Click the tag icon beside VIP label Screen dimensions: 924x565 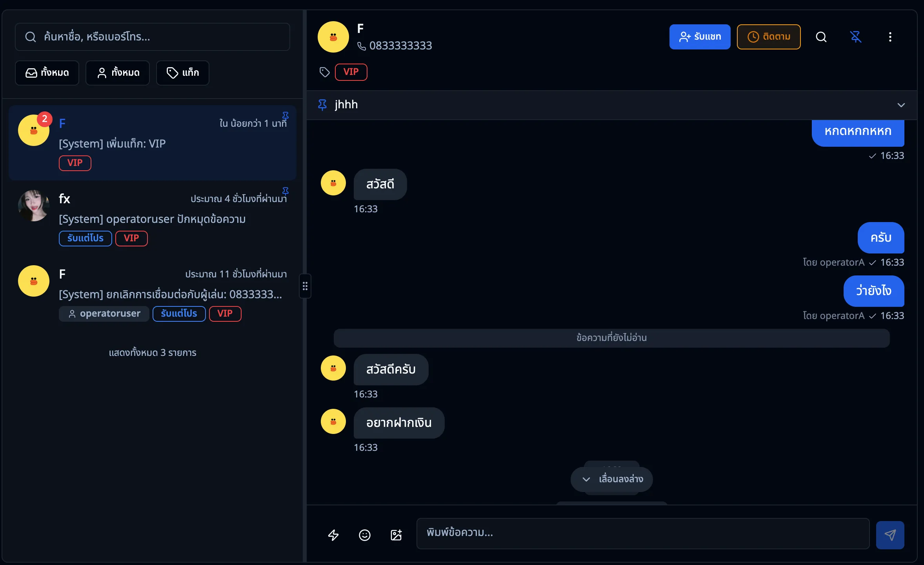click(x=324, y=72)
